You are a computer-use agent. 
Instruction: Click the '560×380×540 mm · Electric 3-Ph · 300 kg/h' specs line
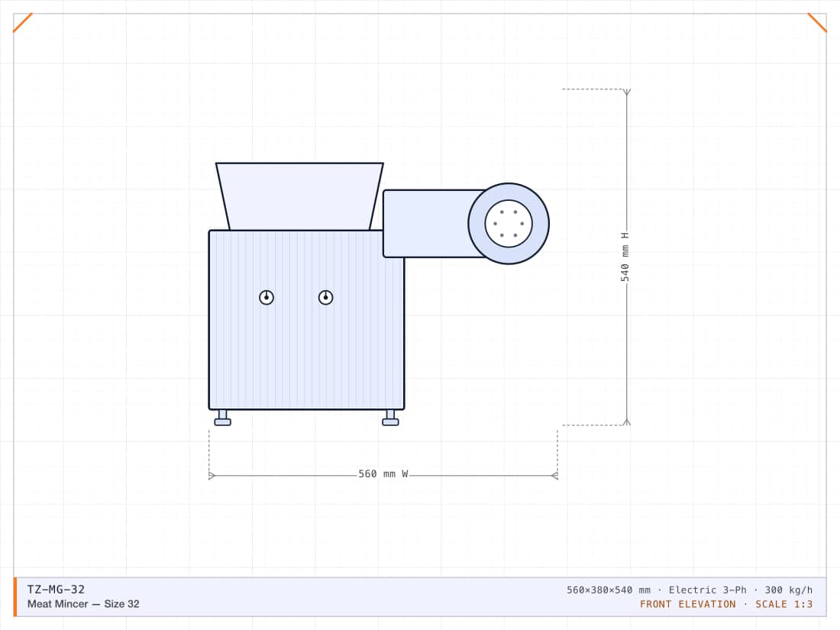690,590
